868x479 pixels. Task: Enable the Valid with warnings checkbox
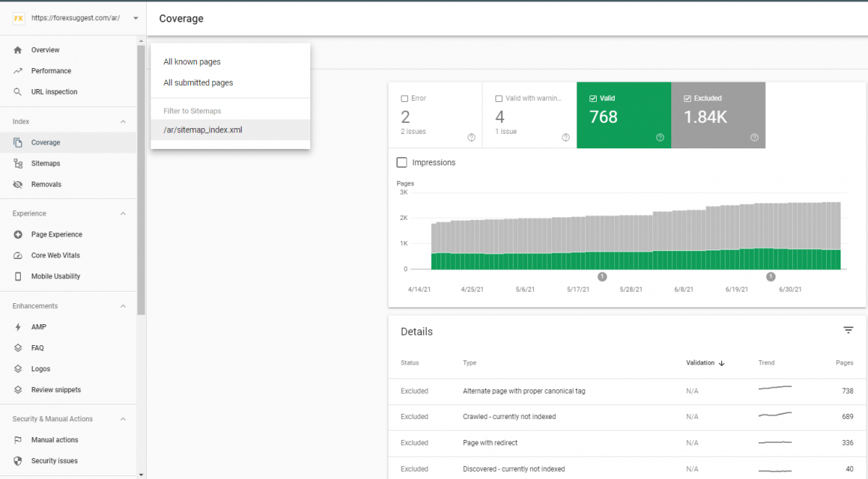click(x=498, y=98)
